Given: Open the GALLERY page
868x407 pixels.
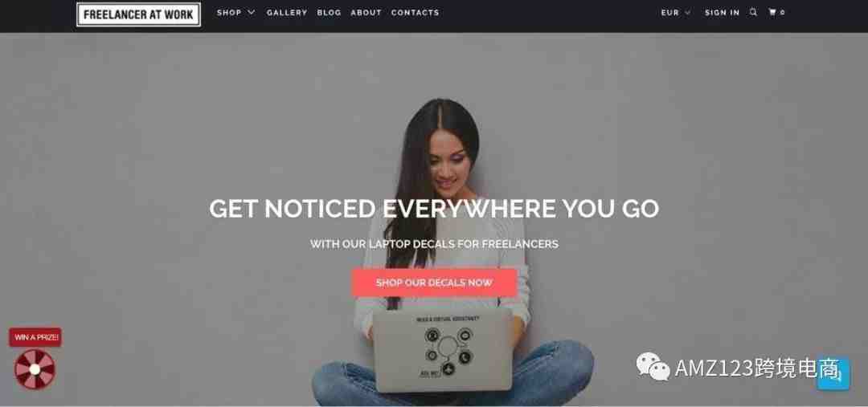Looking at the screenshot, I should pyautogui.click(x=287, y=12).
